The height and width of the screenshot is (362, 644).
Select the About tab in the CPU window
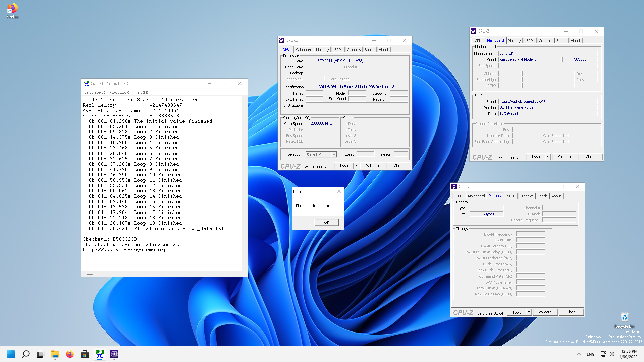click(384, 50)
